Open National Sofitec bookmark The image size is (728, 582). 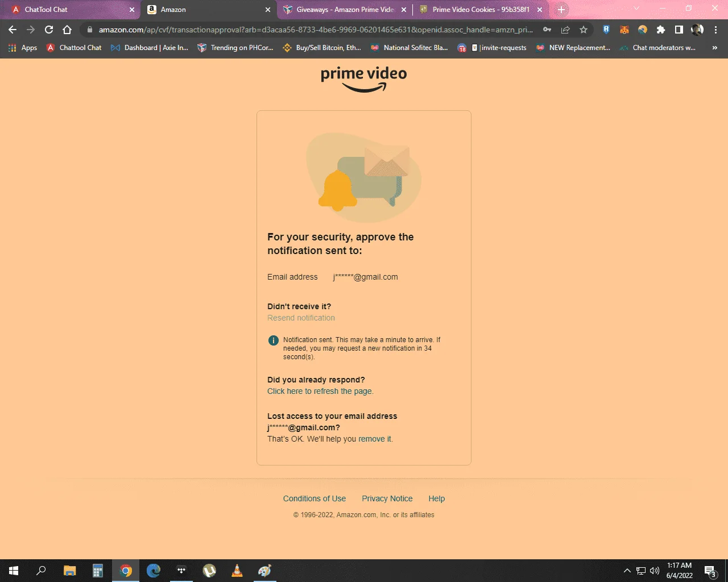pyautogui.click(x=409, y=48)
